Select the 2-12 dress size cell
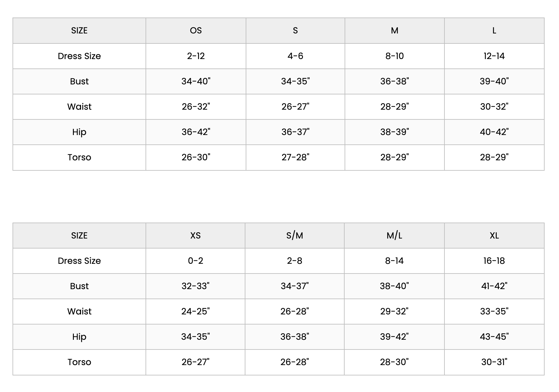 pos(196,56)
